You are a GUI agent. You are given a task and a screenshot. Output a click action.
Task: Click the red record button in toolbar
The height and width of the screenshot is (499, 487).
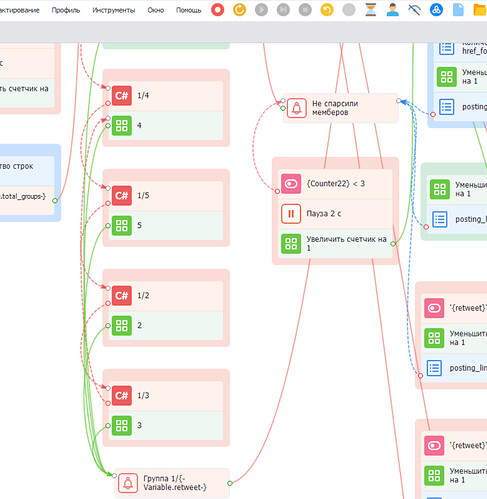coord(218,10)
